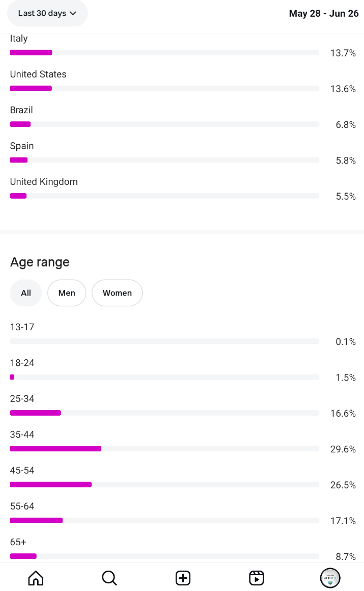The image size is (364, 591).
Task: Expand the Last 30 days dropdown
Action: pyautogui.click(x=47, y=13)
